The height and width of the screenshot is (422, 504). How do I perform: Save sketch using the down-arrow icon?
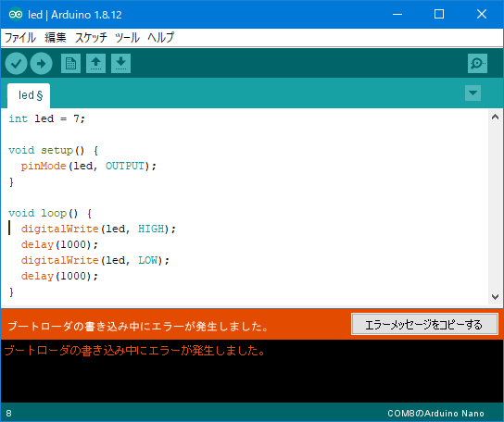click(120, 64)
